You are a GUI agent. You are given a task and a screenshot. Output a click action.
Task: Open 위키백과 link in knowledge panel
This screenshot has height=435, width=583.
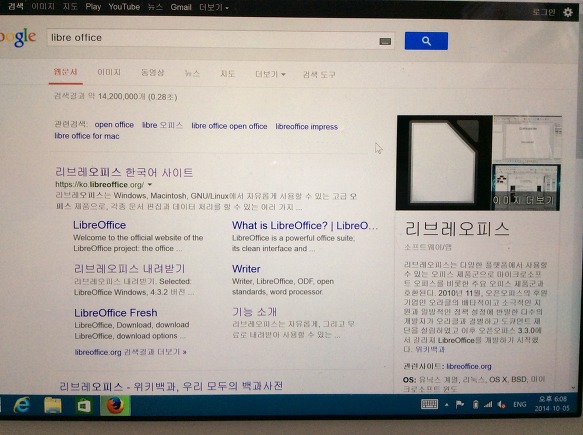click(x=430, y=349)
